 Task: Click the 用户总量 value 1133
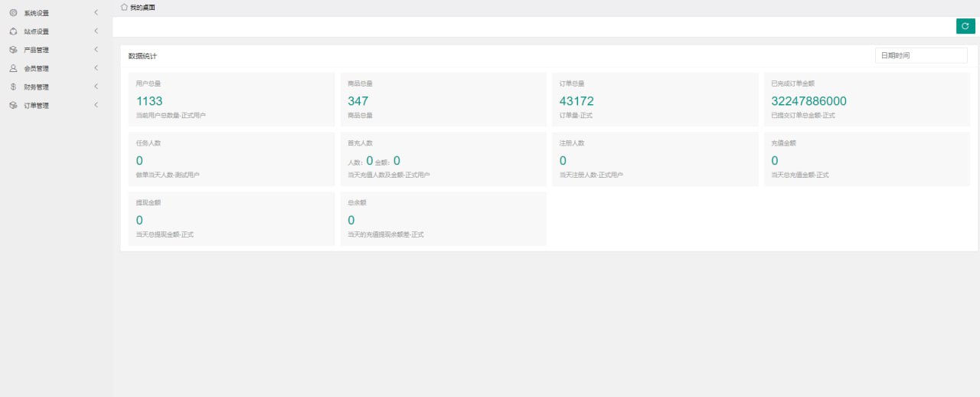149,101
